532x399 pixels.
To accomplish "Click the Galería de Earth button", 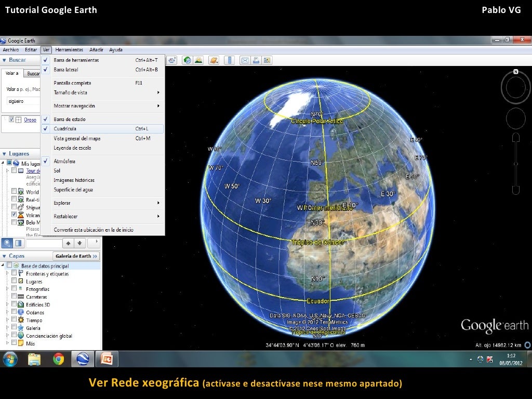I will click(76, 256).
